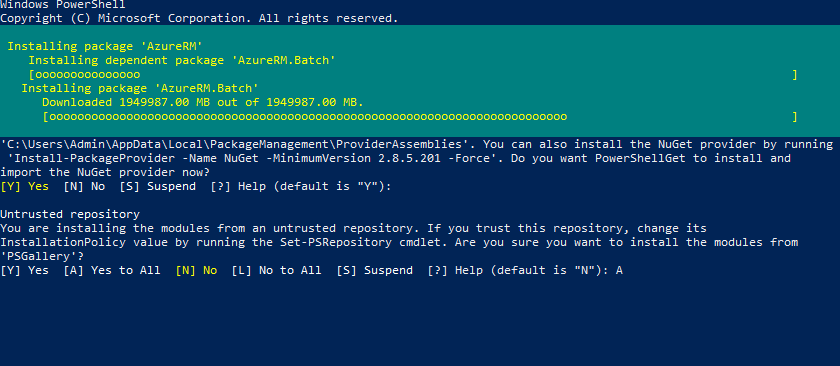840x366 pixels.
Task: Click the 'PSGallery' repository name text
Action: click(35, 256)
